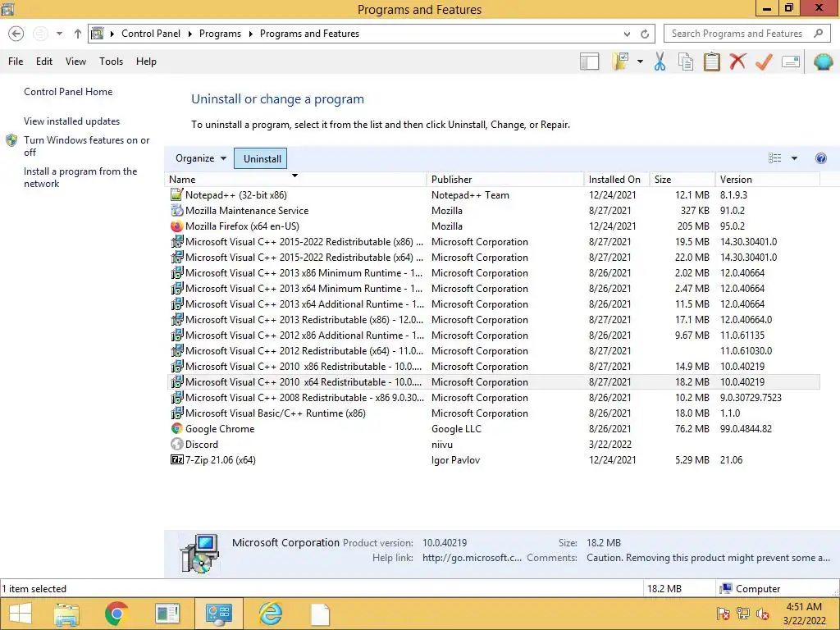Open the Tools menu

tap(111, 62)
